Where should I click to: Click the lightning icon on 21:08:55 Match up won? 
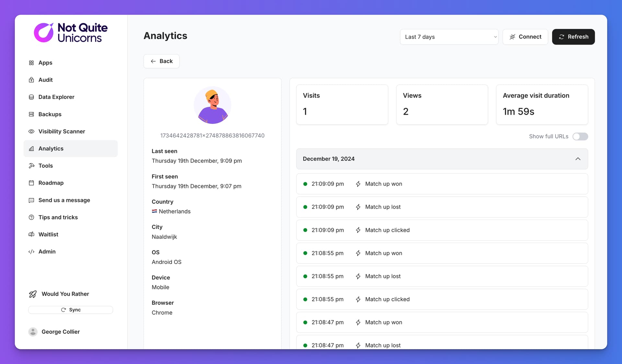pyautogui.click(x=358, y=253)
